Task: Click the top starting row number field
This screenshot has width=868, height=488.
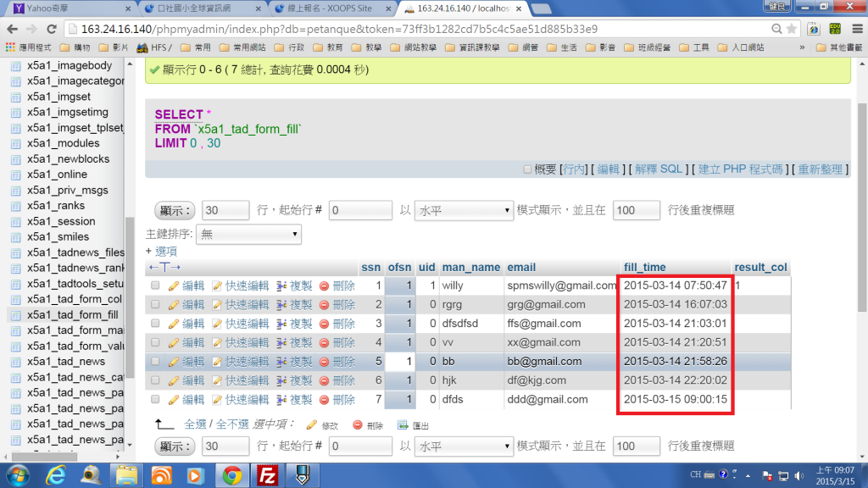Action: [359, 210]
